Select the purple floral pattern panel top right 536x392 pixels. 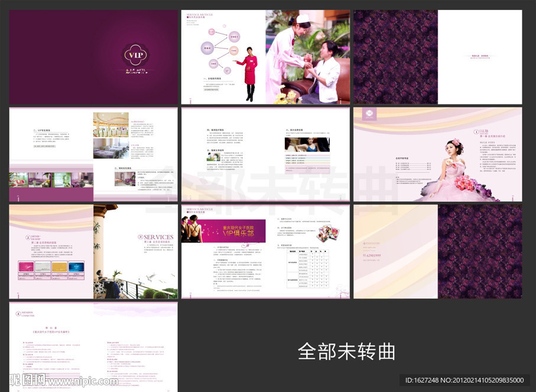[395, 57]
